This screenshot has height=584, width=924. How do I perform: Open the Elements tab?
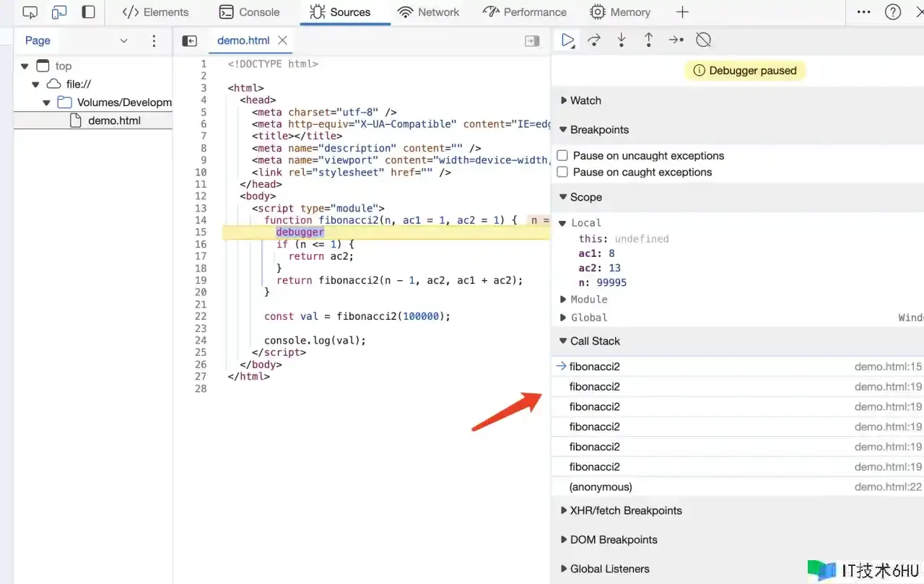pos(155,12)
